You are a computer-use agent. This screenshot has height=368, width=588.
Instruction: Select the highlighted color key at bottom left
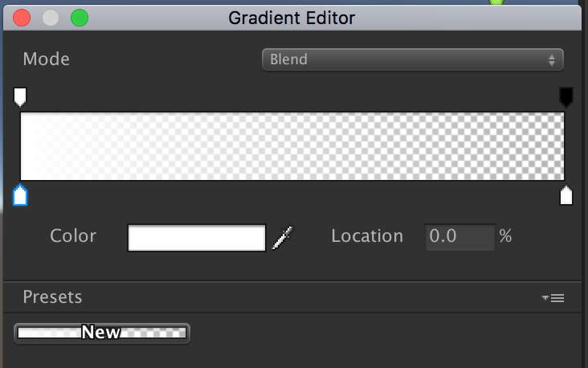click(20, 195)
